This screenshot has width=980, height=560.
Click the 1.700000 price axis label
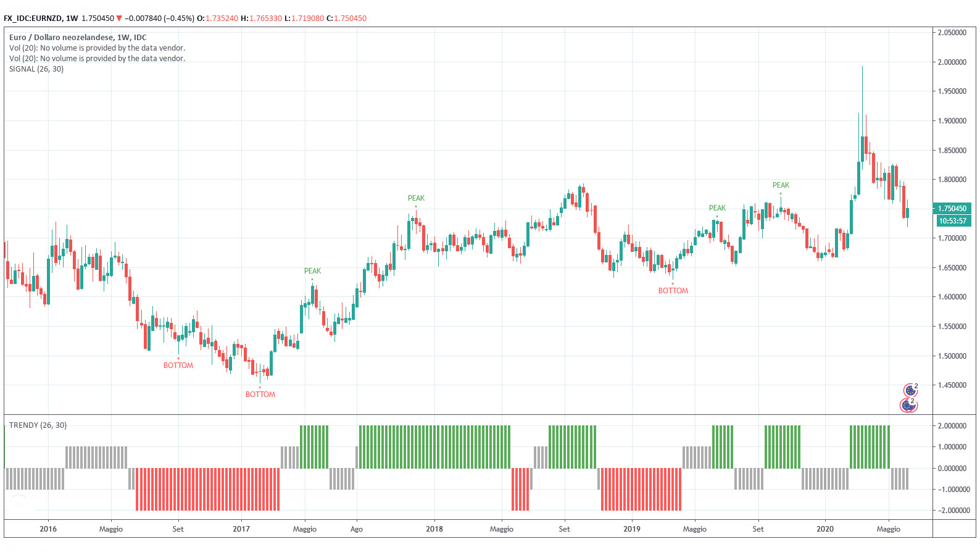952,238
